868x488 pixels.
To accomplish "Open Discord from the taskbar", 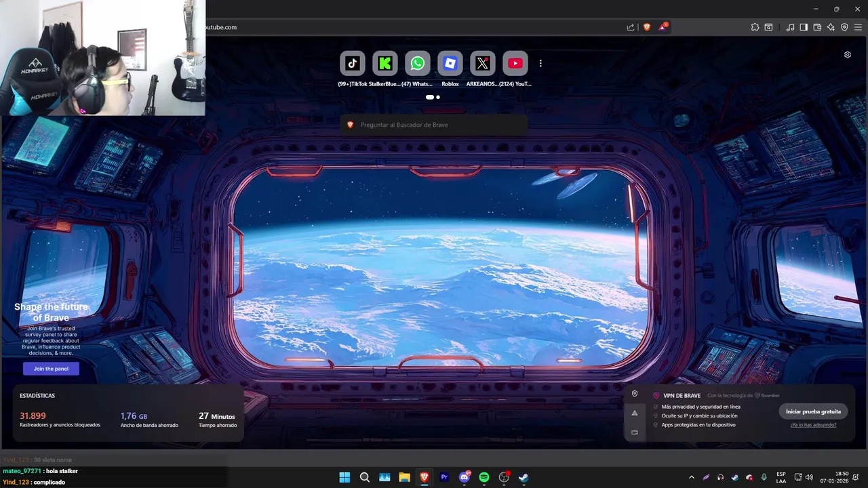I will (465, 477).
